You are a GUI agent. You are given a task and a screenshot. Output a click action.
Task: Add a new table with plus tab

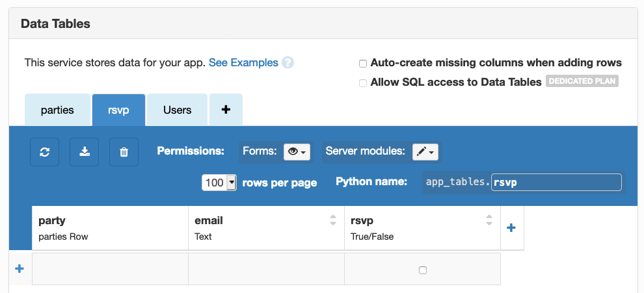(x=226, y=110)
